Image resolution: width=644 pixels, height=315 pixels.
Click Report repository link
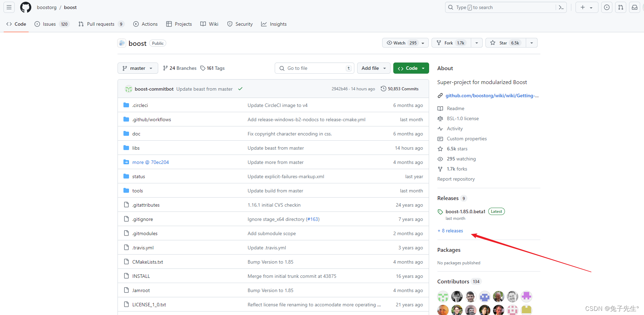tap(456, 179)
